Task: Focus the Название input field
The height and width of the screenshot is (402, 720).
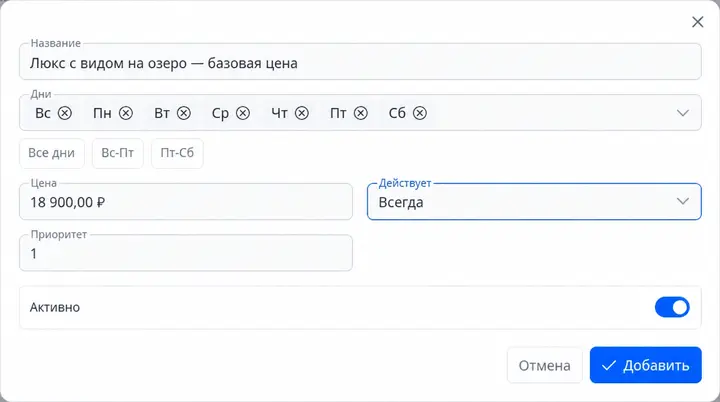Action: [360, 62]
